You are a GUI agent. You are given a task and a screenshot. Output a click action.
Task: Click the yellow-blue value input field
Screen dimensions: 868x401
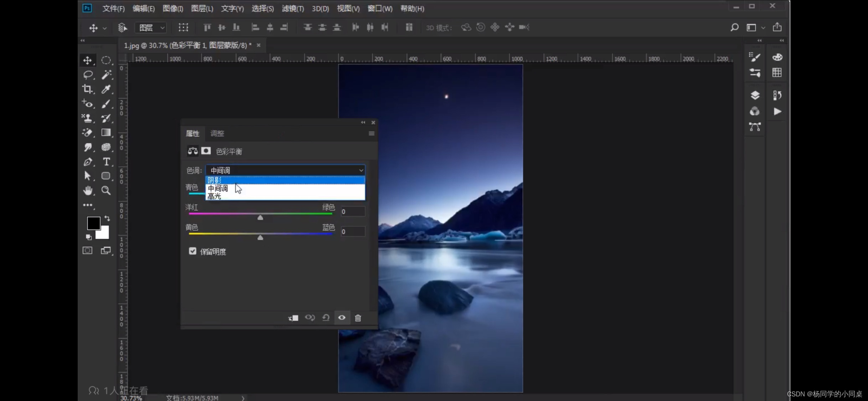(x=353, y=232)
